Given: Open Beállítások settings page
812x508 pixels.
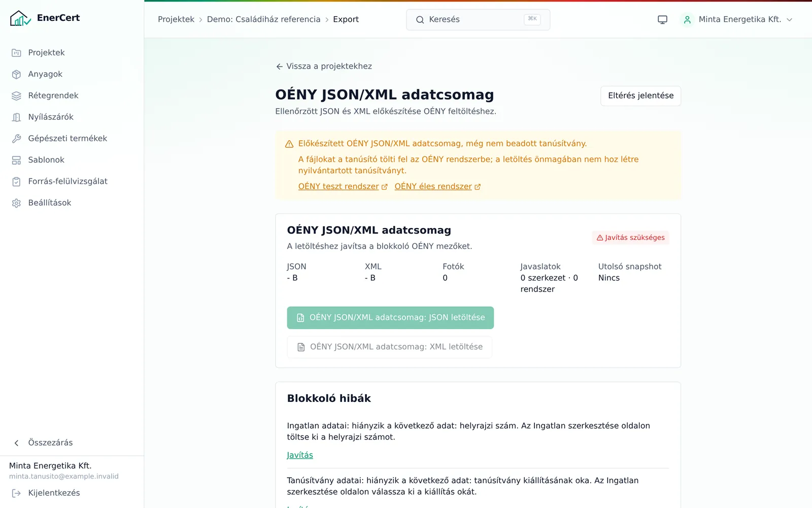Looking at the screenshot, I should pos(72,203).
